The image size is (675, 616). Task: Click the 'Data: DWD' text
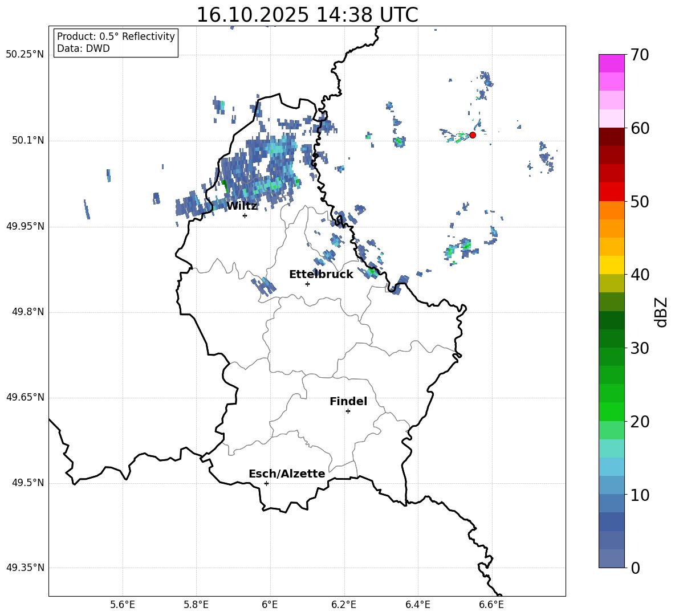coord(83,48)
